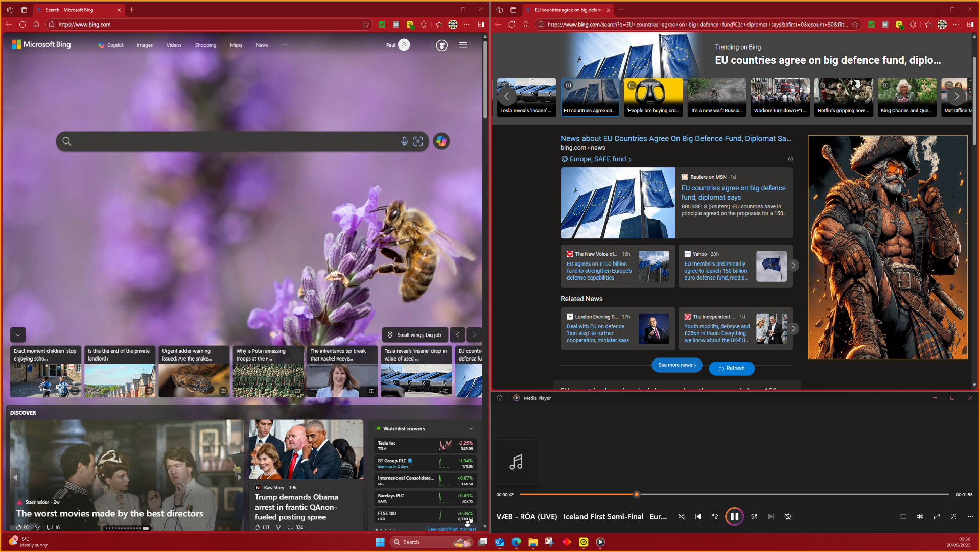Open Bing hamburger settings menu
980x552 pixels.
click(463, 45)
